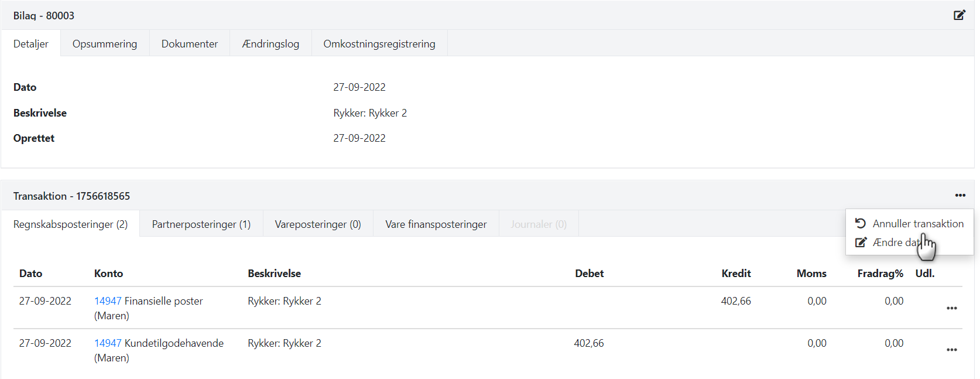Open account link 14947 for Kundetilgodehavende
Screen dimensions: 980x379
(x=108, y=343)
